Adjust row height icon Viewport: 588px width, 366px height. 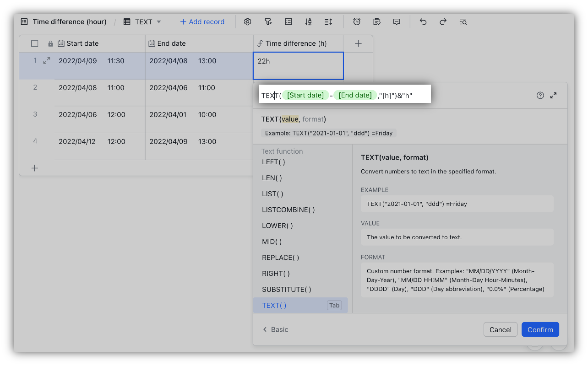(328, 22)
